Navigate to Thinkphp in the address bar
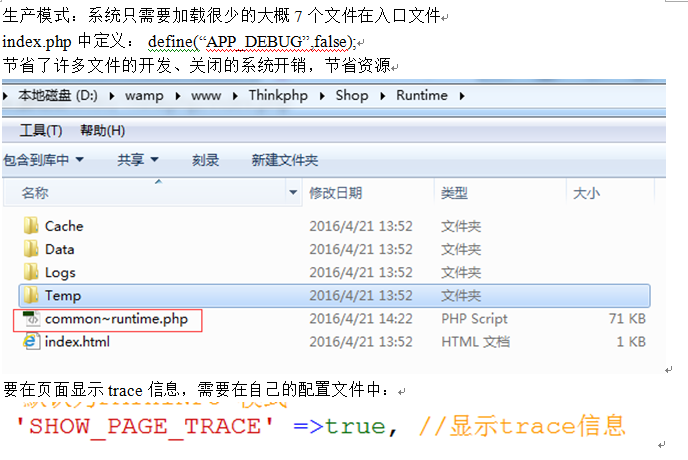The image size is (688, 460). (x=278, y=96)
